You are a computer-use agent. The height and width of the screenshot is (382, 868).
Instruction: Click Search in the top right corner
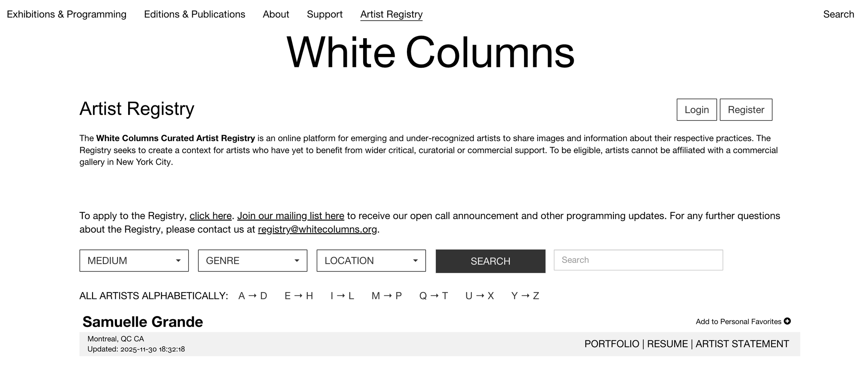click(x=838, y=14)
